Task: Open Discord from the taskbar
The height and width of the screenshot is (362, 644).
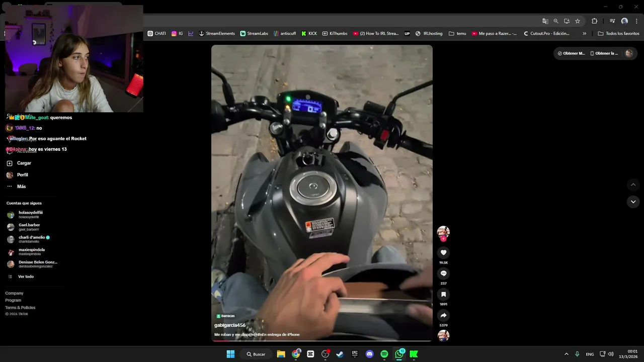Action: (370, 354)
